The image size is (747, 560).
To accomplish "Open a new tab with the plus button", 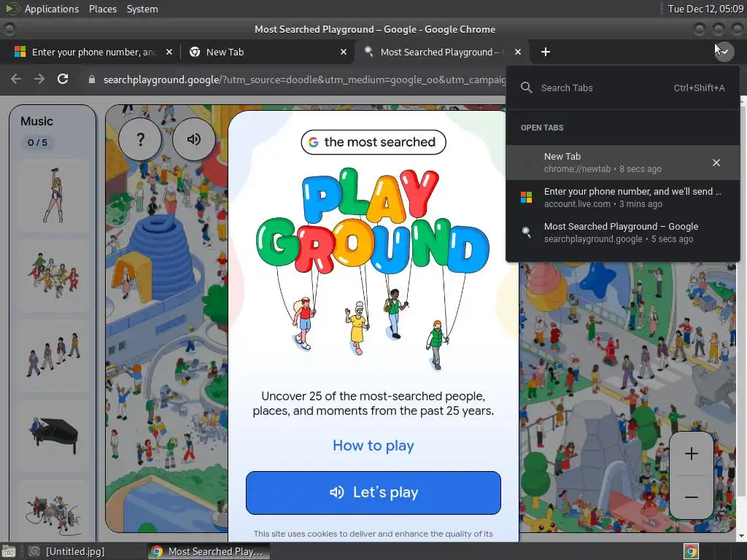I will (x=546, y=52).
